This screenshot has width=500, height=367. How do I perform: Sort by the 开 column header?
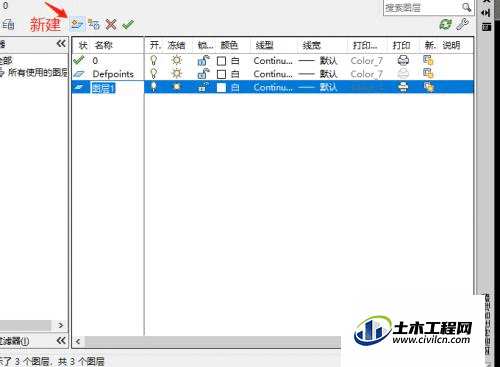point(155,45)
